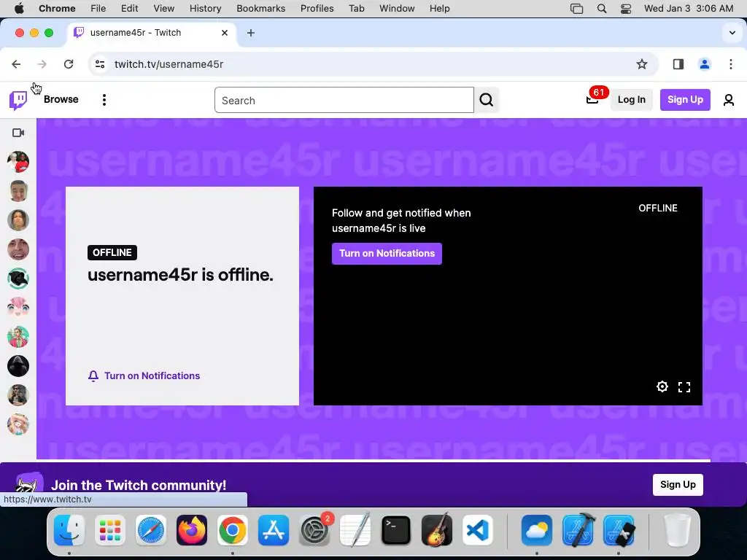Open the Apple menu
747x560 pixels.
click(x=19, y=9)
